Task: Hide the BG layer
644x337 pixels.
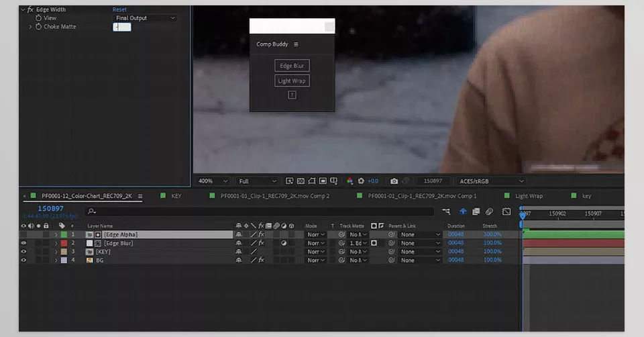Action: (23, 260)
